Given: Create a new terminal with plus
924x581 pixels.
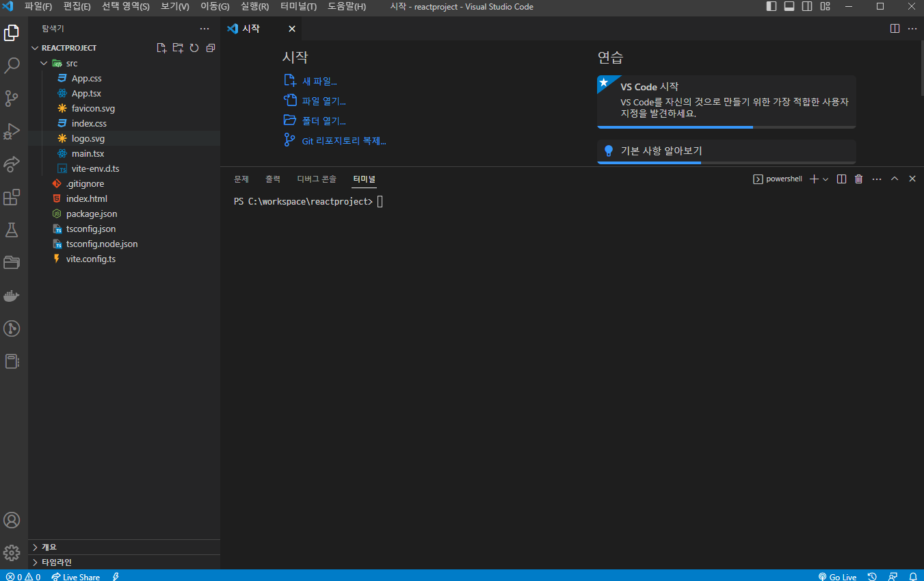Looking at the screenshot, I should [814, 179].
